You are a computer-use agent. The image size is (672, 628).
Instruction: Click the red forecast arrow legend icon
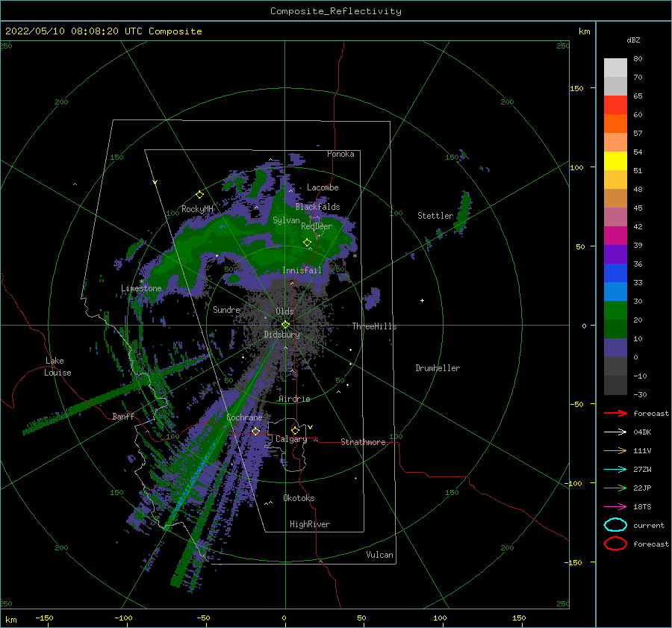(x=615, y=413)
